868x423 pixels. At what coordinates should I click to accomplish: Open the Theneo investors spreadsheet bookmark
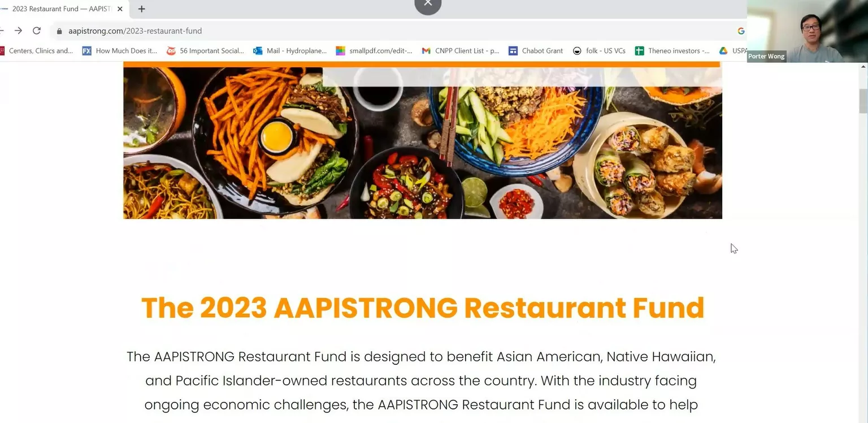(672, 51)
